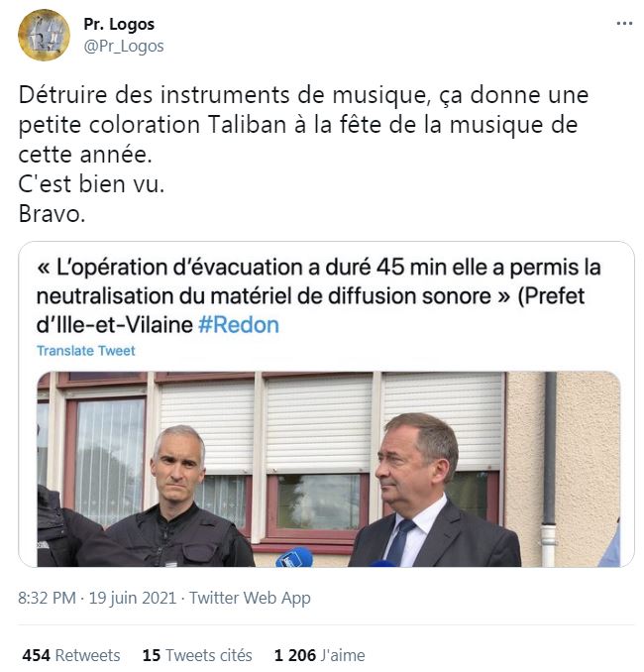The image size is (644, 672).
Task: Click the tweet line starting with Détruire
Action: pos(303,95)
